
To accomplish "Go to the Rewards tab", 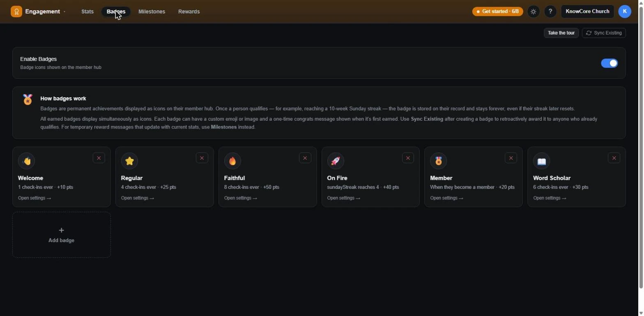I will tap(189, 11).
